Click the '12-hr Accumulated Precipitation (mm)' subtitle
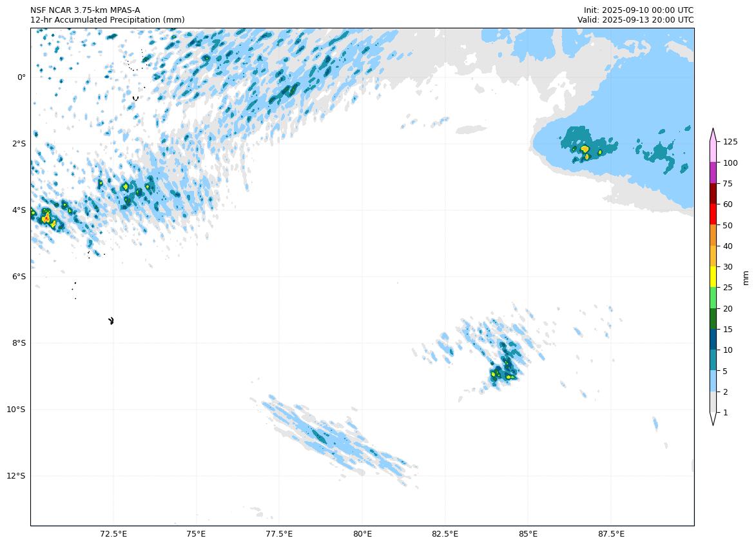Viewport: 756px width, 545px height. (107, 20)
